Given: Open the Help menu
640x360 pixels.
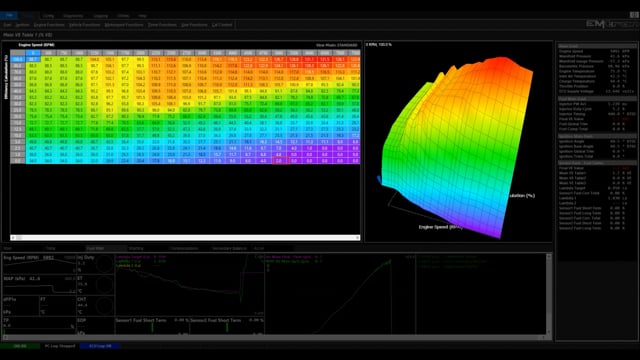Looking at the screenshot, I should point(142,16).
